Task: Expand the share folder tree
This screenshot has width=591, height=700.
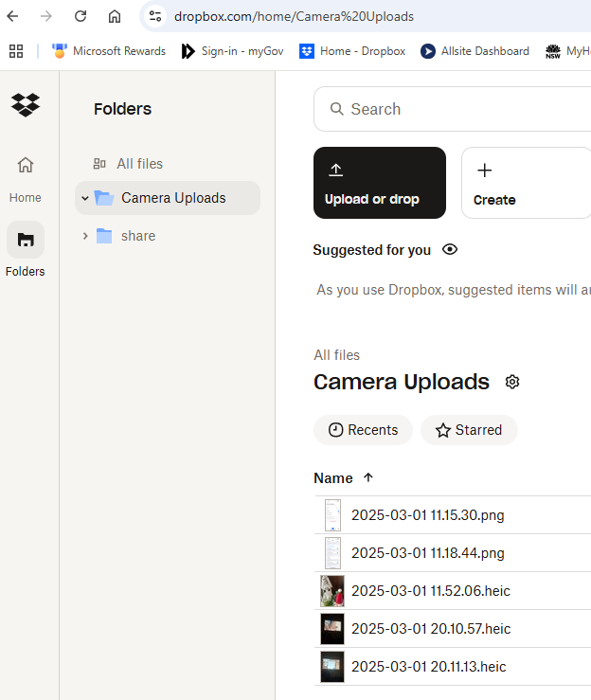Action: pyautogui.click(x=85, y=236)
